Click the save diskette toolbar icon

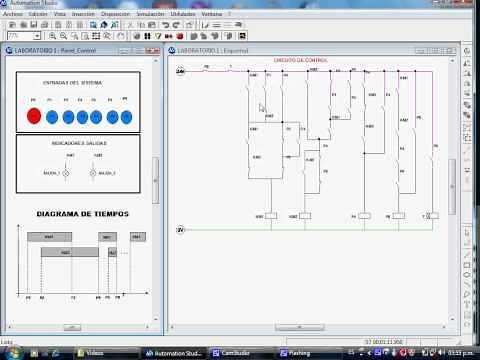click(34, 25)
